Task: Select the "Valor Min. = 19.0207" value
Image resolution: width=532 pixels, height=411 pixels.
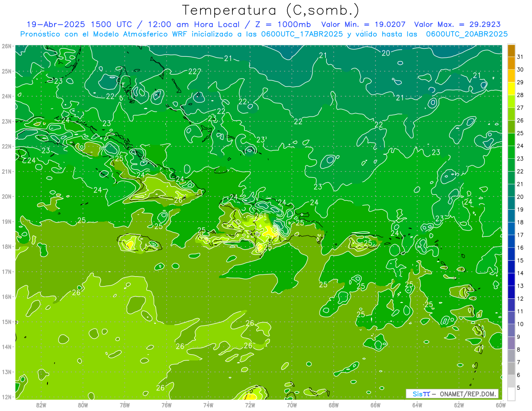Action: [364, 25]
